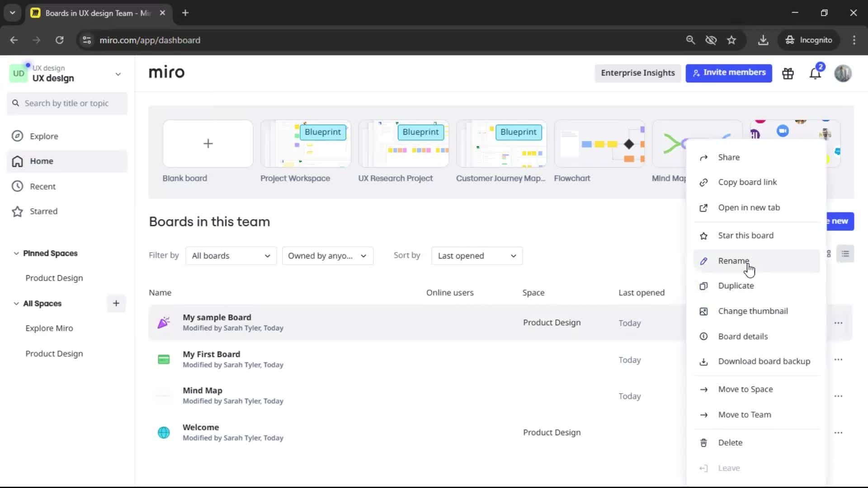Screen dimensions: 868x488
Task: Click the globe icon of Welcome board
Action: pyautogui.click(x=164, y=432)
